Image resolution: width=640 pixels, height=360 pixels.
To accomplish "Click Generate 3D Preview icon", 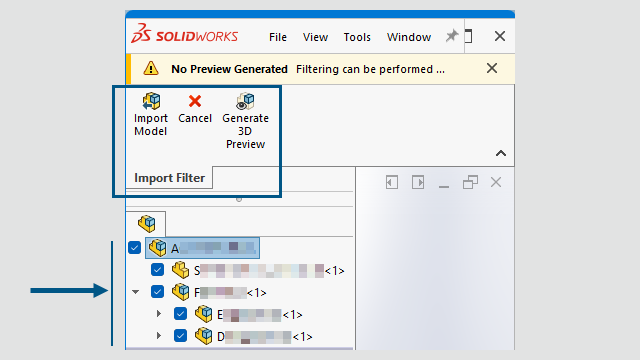I will (245, 101).
